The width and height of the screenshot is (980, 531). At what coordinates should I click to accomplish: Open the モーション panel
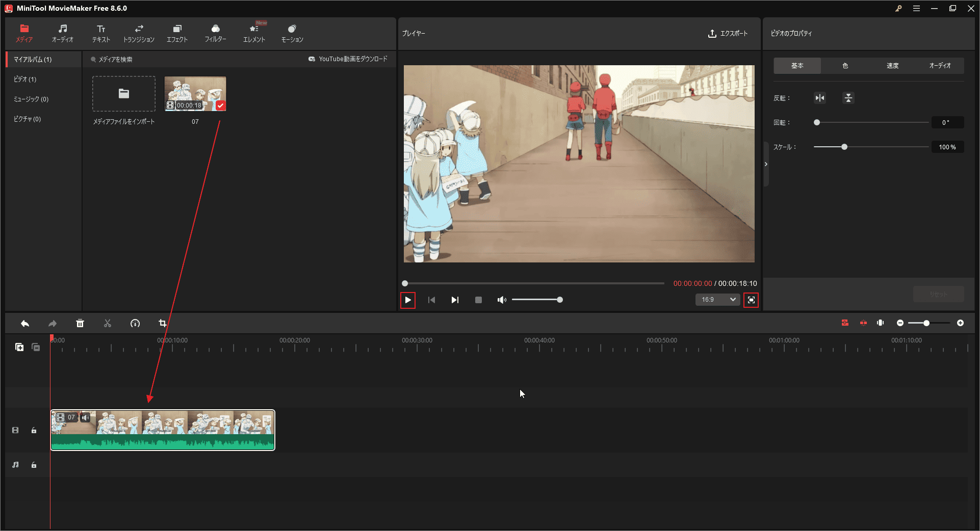[x=292, y=33]
